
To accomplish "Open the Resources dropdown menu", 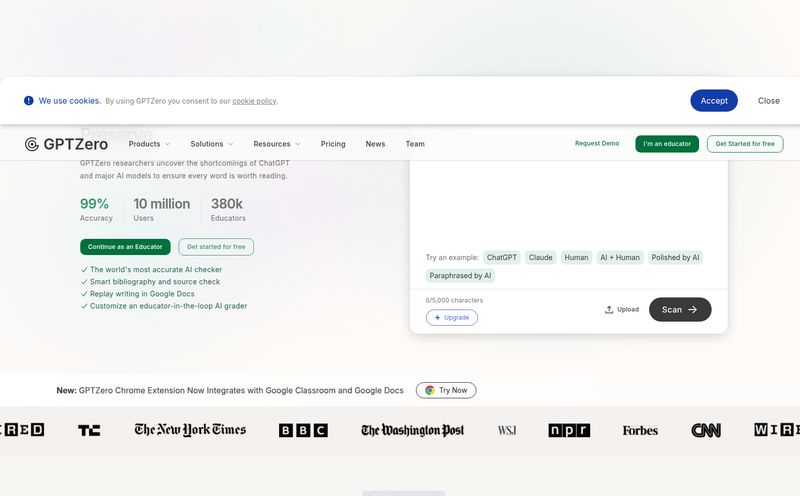I will tap(276, 144).
